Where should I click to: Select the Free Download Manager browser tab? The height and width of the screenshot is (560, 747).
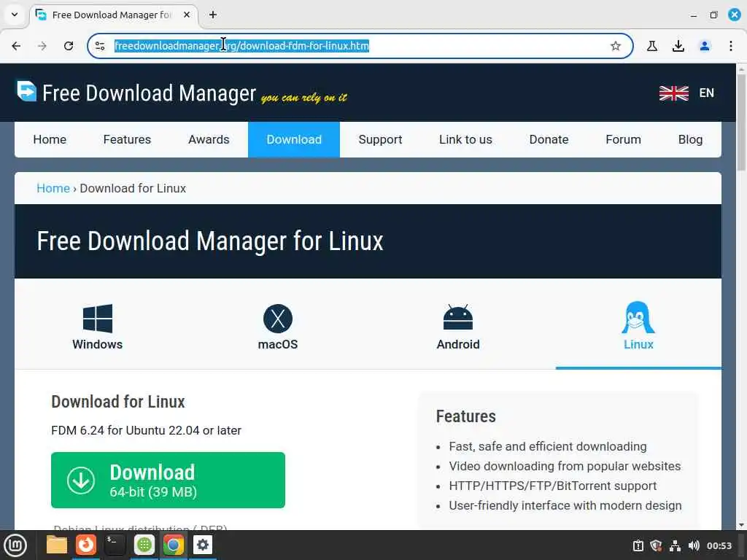tap(114, 15)
